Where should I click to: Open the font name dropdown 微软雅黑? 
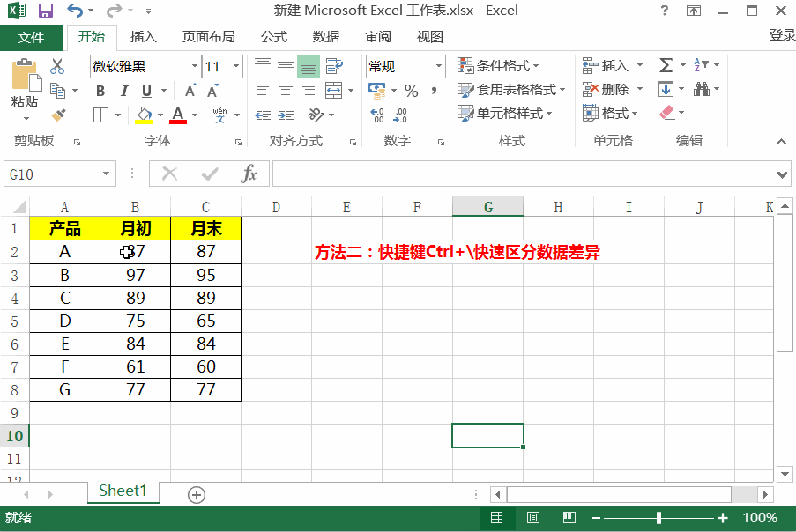pyautogui.click(x=195, y=66)
